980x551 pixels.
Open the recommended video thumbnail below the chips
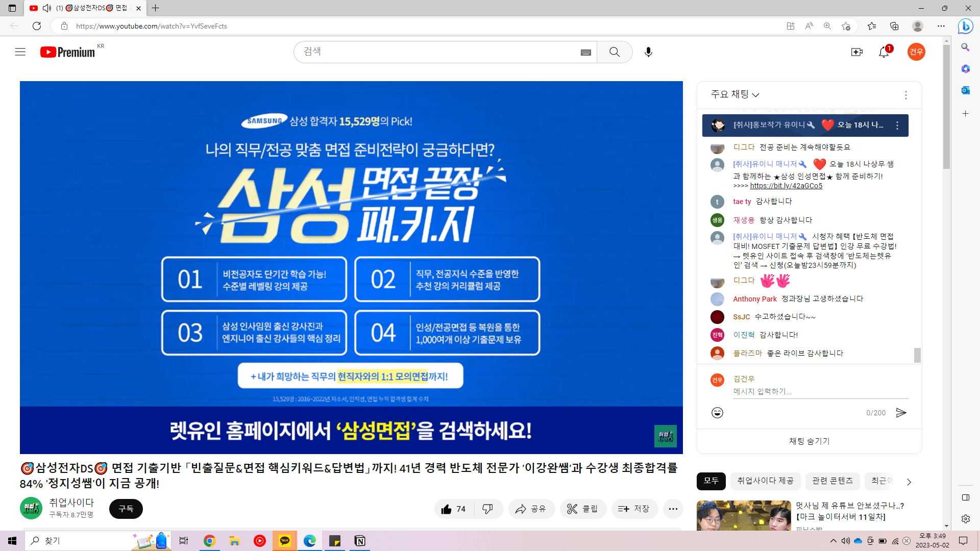coord(744,515)
